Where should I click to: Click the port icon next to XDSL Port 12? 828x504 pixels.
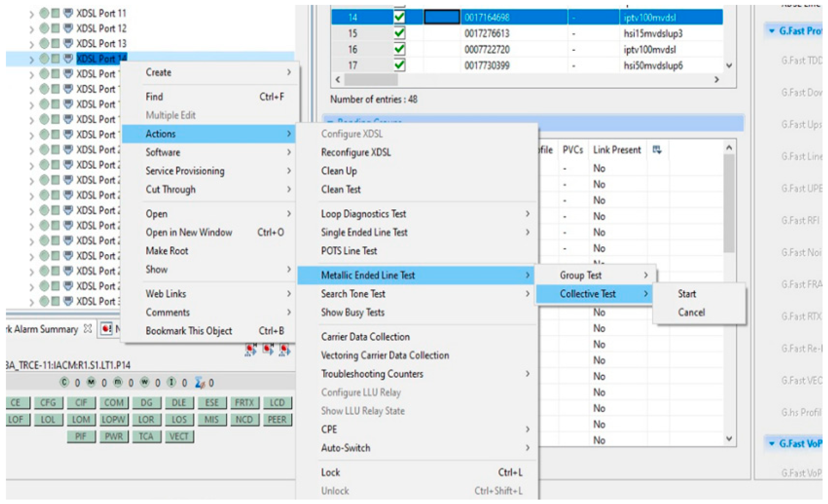68,28
